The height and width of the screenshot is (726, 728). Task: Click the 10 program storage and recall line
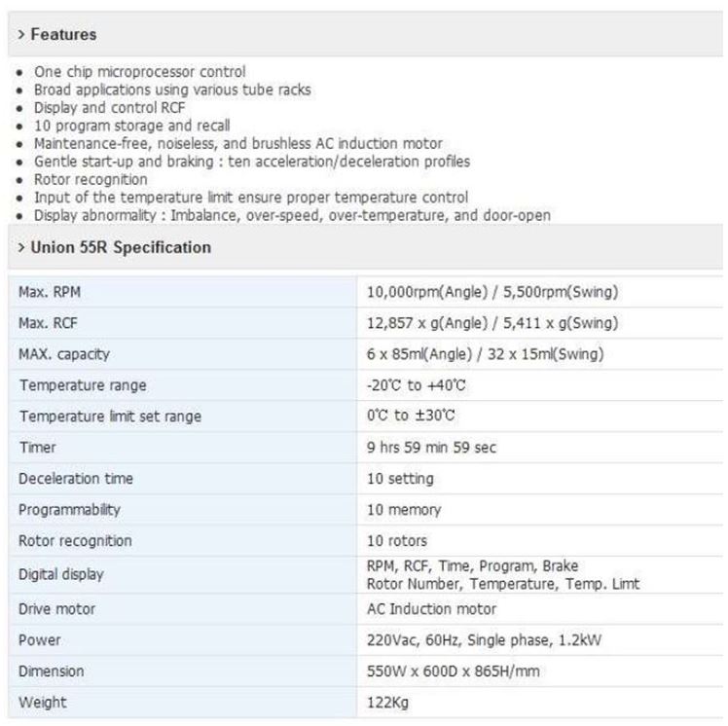click(x=131, y=126)
